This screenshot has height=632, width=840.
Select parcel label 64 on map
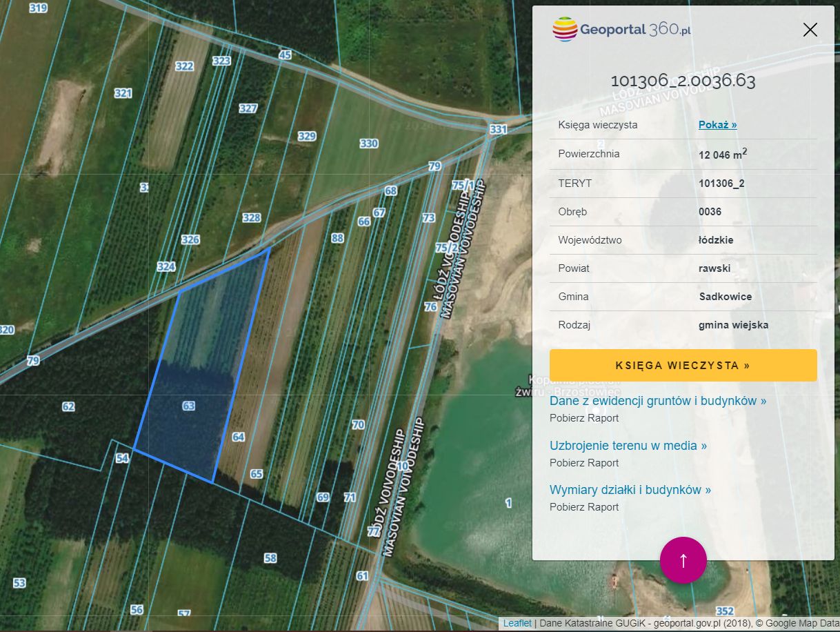(x=238, y=437)
